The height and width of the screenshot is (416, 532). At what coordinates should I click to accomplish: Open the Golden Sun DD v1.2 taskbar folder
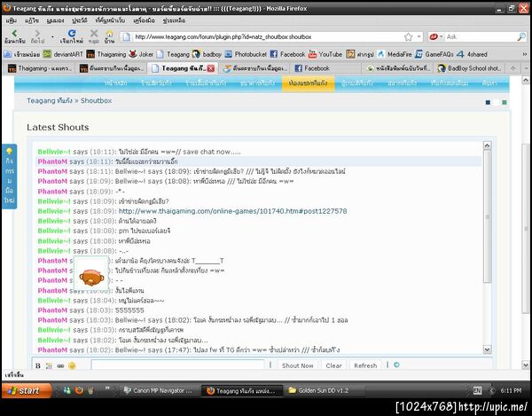(x=323, y=390)
